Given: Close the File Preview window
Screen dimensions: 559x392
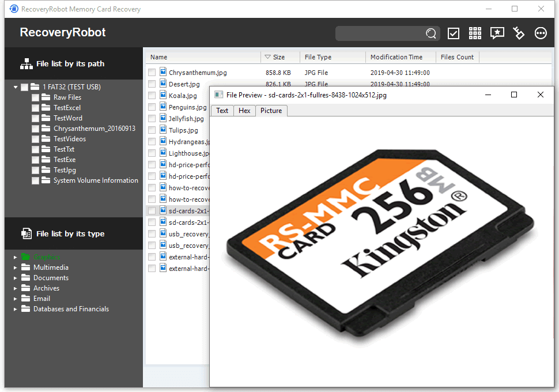Looking at the screenshot, I should coord(541,95).
